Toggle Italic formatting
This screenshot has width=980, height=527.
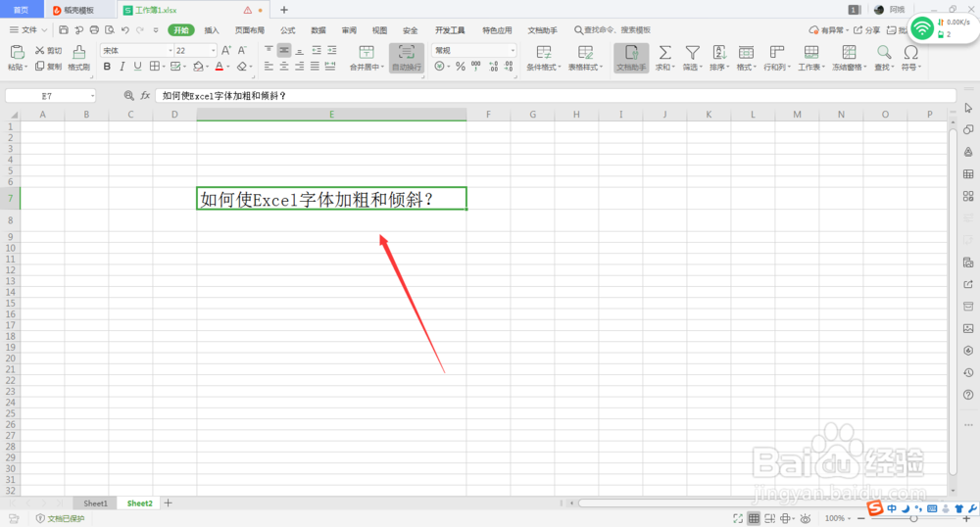pyautogui.click(x=122, y=67)
